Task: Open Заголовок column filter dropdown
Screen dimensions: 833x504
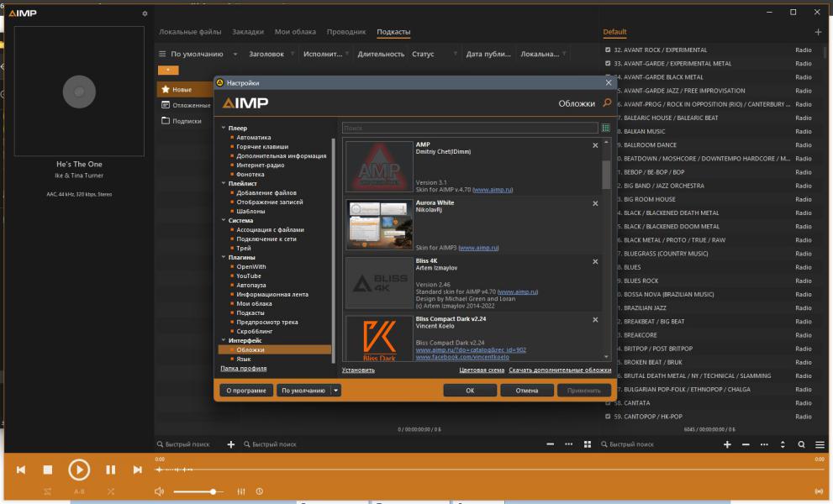Action: 293,54
